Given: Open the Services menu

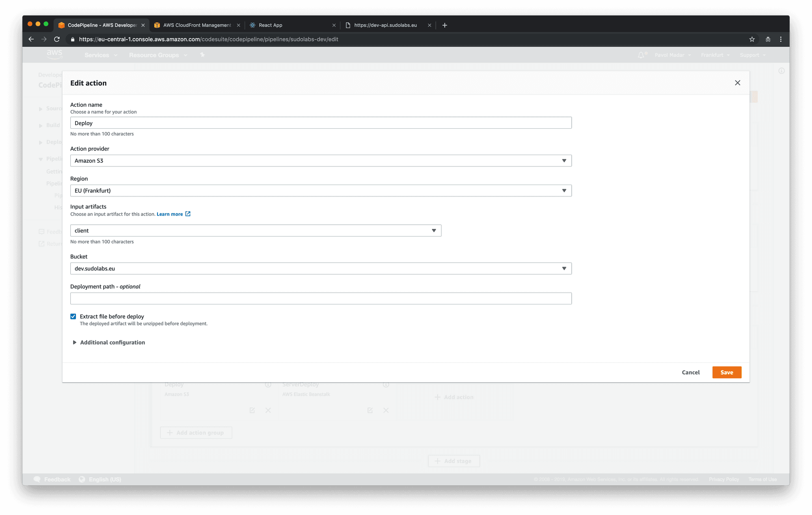Looking at the screenshot, I should coord(101,55).
